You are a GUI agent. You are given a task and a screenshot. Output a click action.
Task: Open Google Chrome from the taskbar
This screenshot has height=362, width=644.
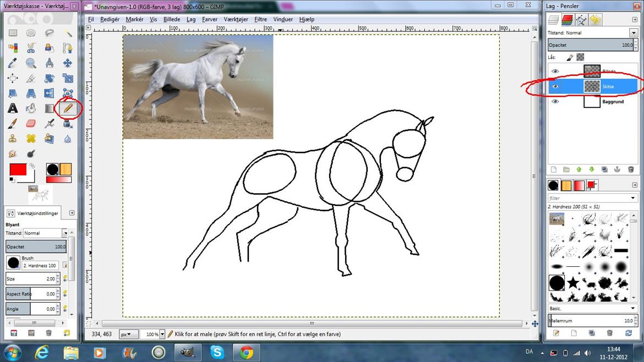click(246, 352)
